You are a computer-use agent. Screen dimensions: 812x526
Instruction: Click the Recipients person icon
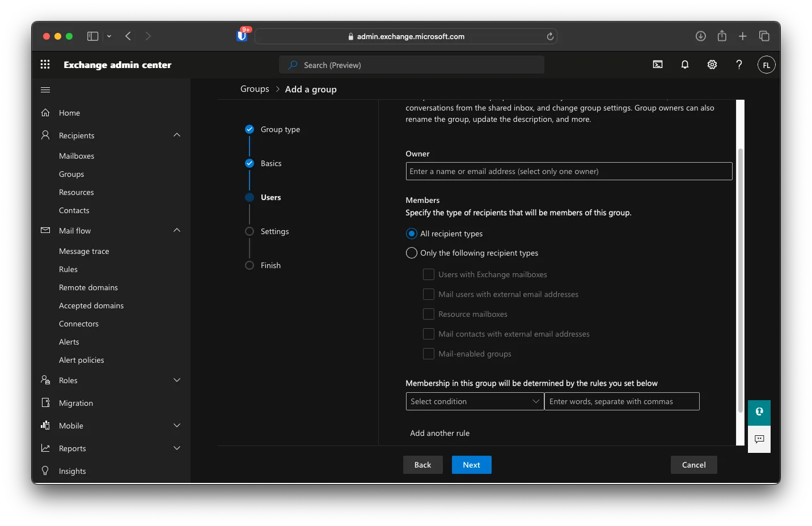45,135
